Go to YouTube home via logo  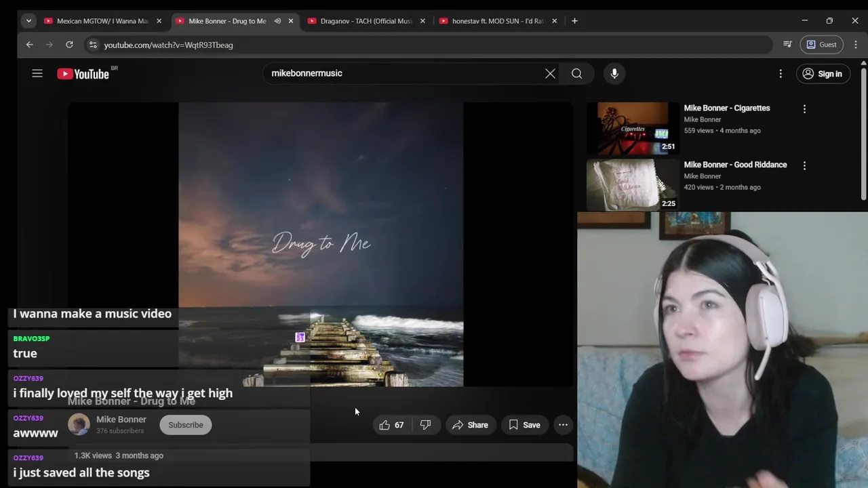[83, 74]
